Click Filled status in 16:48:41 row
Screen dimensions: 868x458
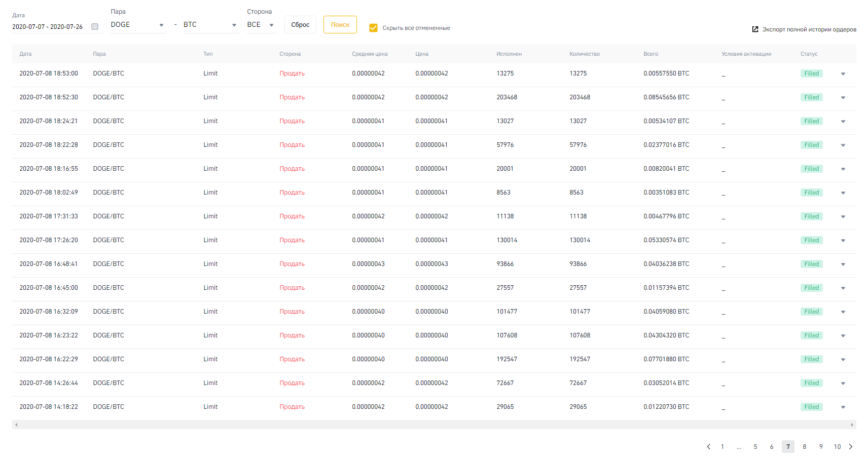tap(812, 264)
